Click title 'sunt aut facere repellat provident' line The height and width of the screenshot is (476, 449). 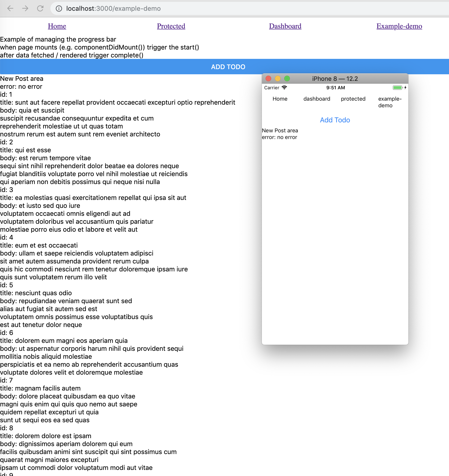click(118, 102)
